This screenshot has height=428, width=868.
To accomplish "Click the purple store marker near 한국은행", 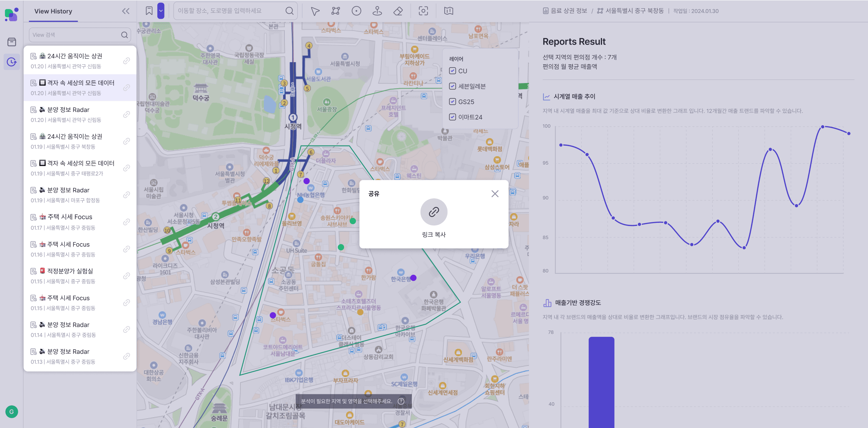I will 413,278.
